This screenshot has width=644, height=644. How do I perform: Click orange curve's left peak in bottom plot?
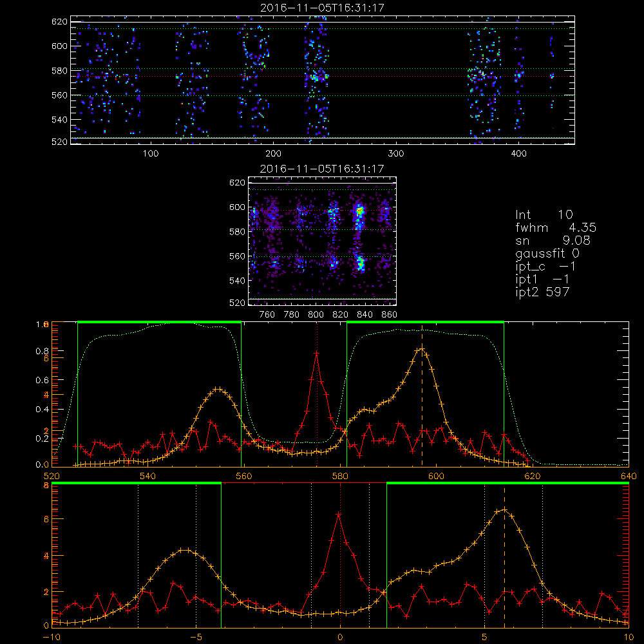coord(185,550)
